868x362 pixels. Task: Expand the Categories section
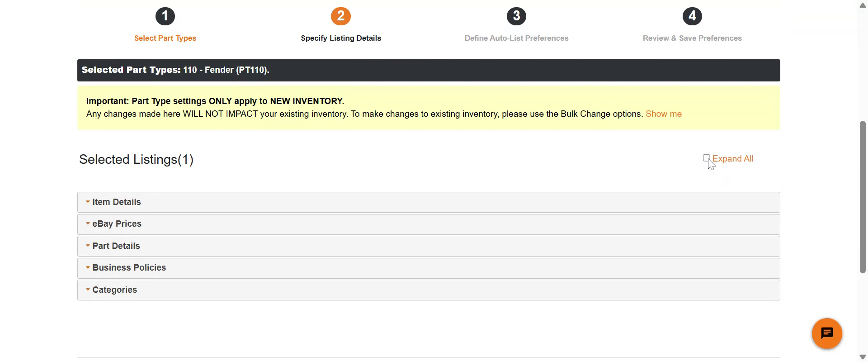click(114, 290)
